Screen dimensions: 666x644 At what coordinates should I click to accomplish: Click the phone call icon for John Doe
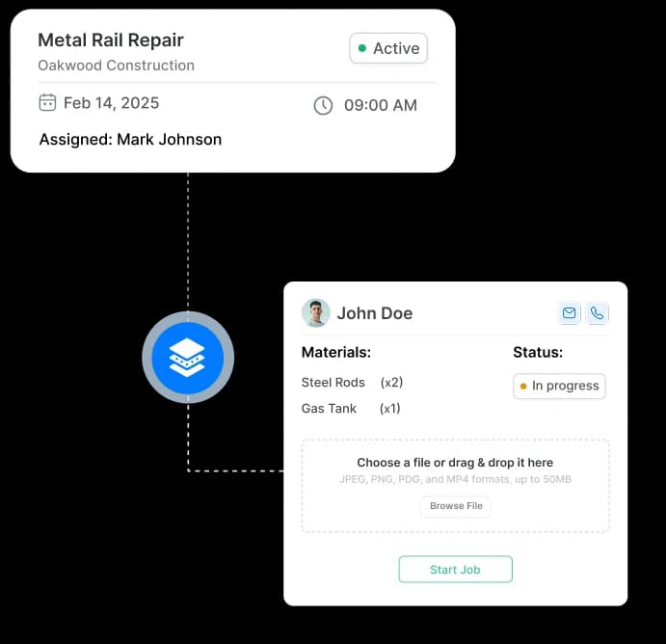(597, 313)
